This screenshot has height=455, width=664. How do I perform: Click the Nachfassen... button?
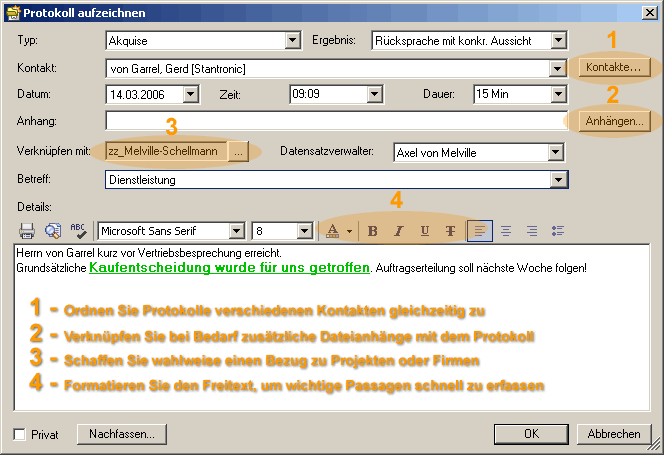click(x=122, y=434)
